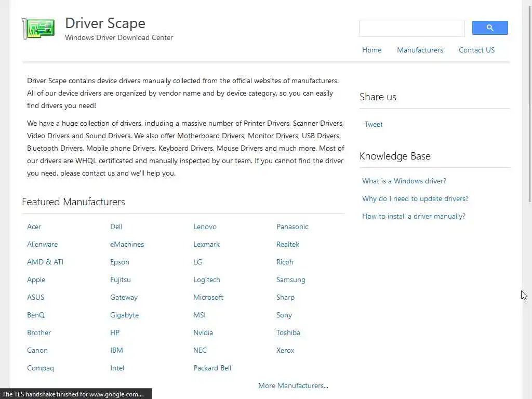The image size is (532, 399).
Task: Go to the Compaq drivers link
Action: [41, 368]
